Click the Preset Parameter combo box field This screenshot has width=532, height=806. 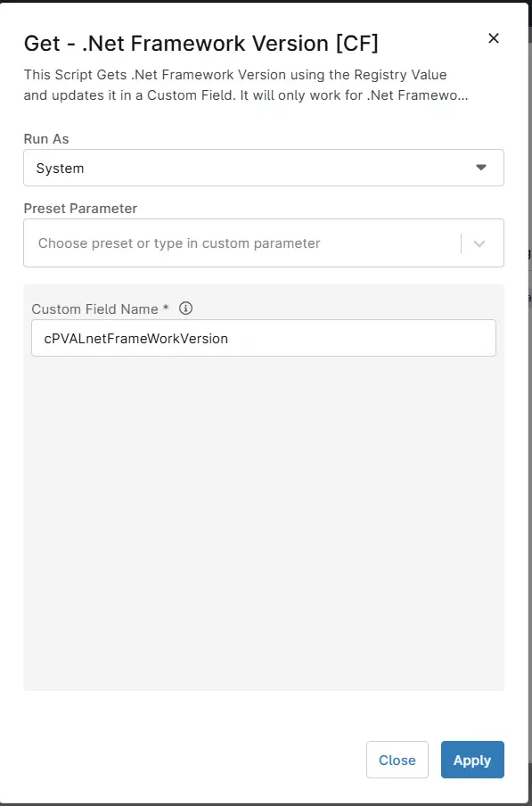(x=264, y=243)
